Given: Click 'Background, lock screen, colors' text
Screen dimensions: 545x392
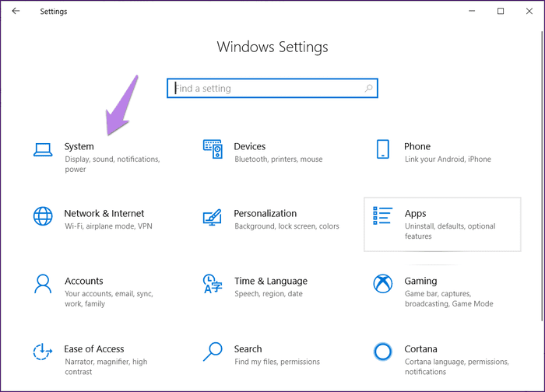Looking at the screenshot, I should 287,226.
